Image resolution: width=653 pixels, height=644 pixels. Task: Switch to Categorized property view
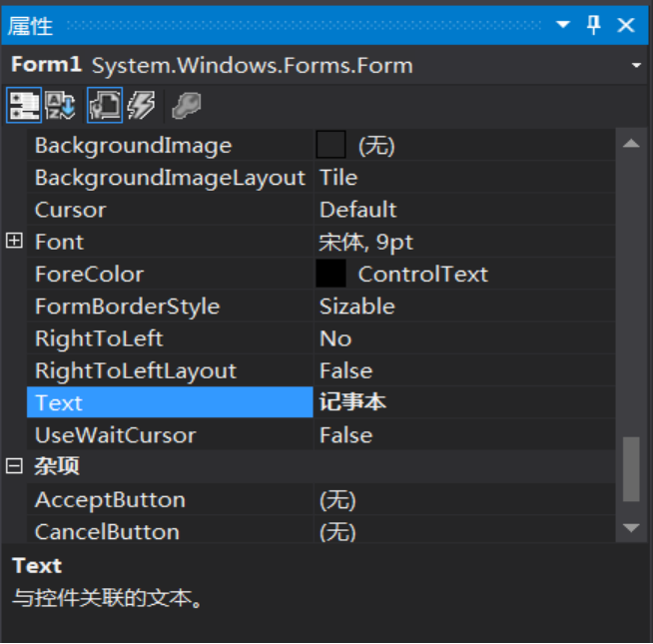(24, 106)
